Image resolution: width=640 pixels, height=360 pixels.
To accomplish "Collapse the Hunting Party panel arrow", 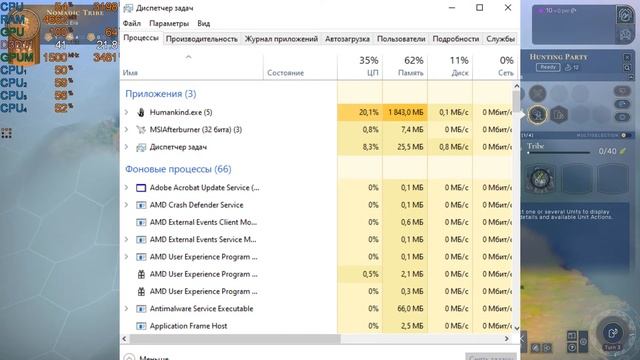I will [x=631, y=77].
